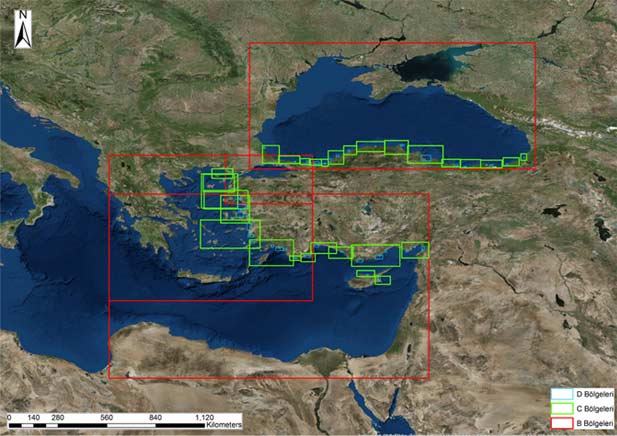Viewport: 617px width, 436px height.
Task: Select the red B Bölgeleri legend swatch
Action: coord(561,423)
